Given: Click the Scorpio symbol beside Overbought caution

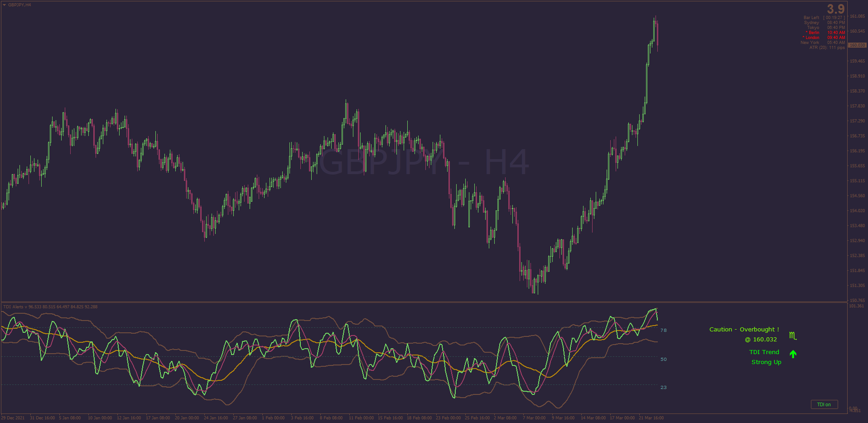Looking at the screenshot, I should (x=793, y=336).
